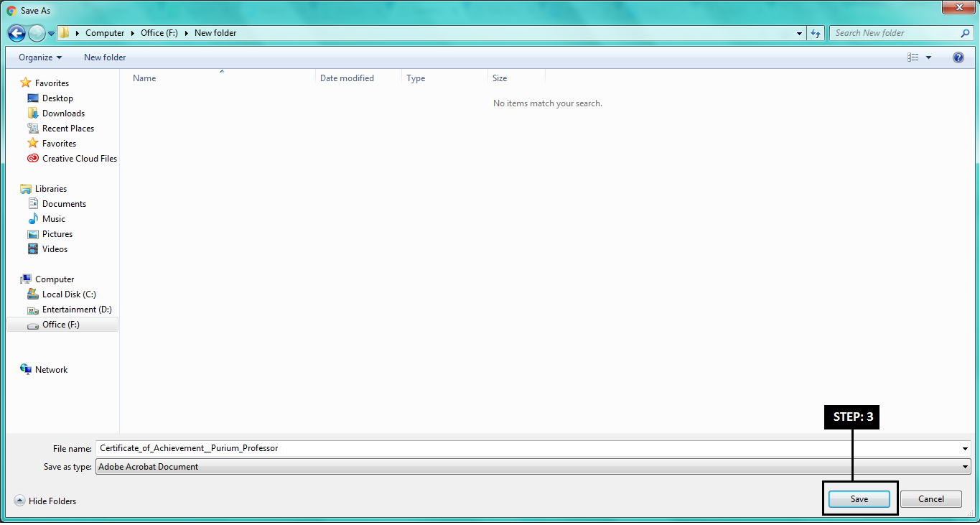The image size is (980, 525).
Task: Select Office (F:) in the address breadcrumb
Action: tap(159, 33)
